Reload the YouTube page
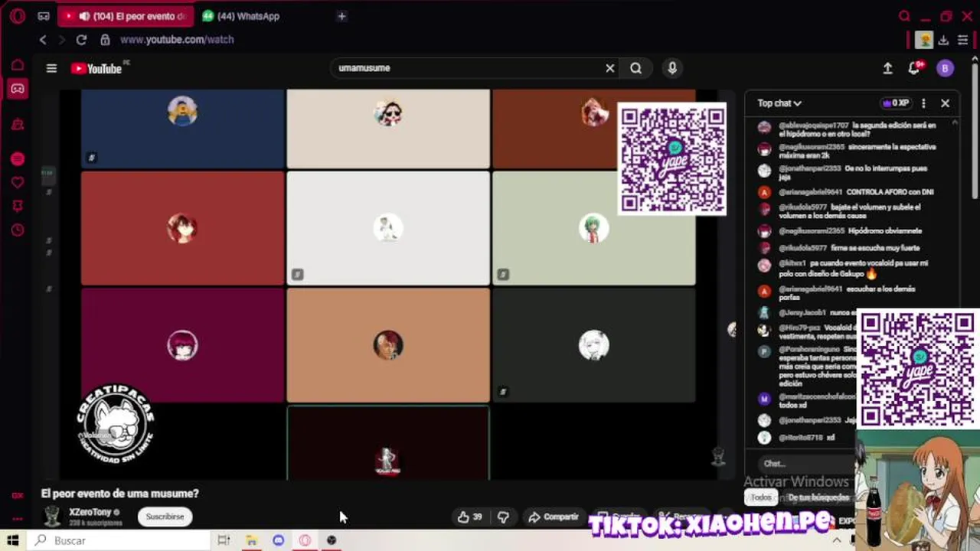The image size is (980, 551). pos(81,40)
